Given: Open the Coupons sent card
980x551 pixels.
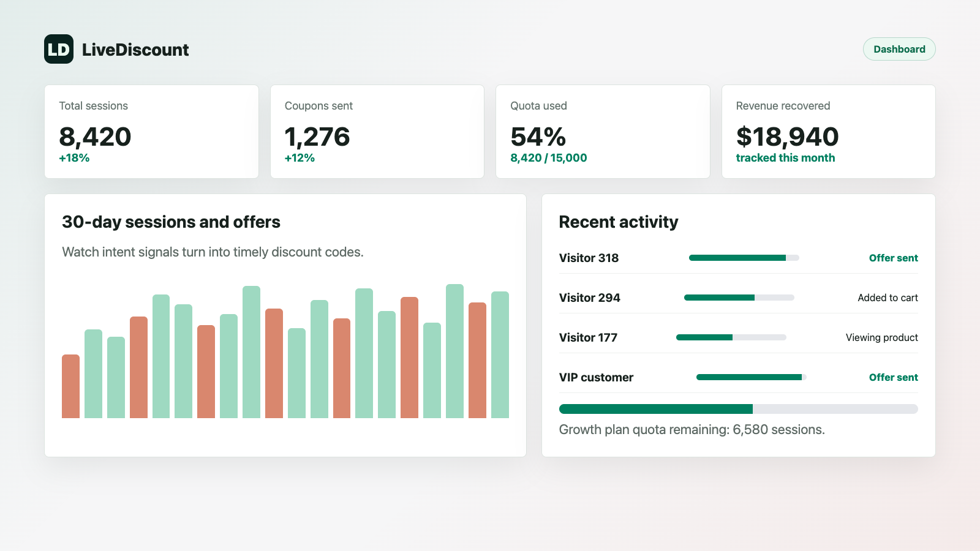Looking at the screenshot, I should [377, 132].
